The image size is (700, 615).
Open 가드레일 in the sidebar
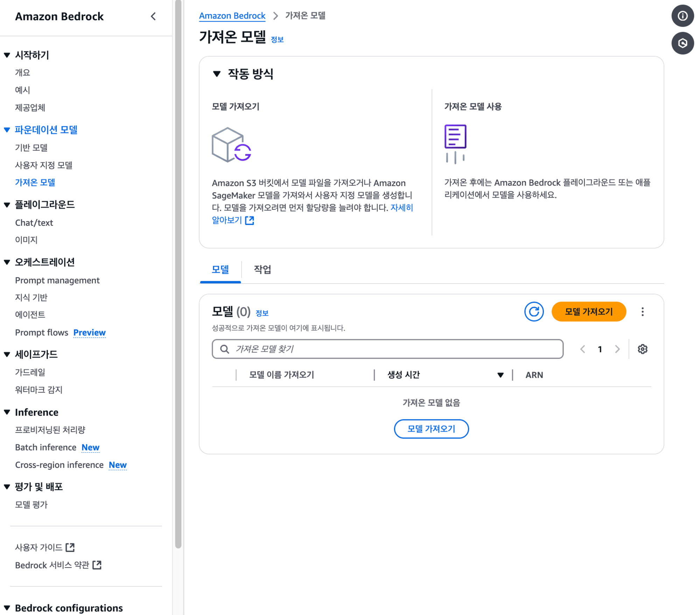pos(30,372)
